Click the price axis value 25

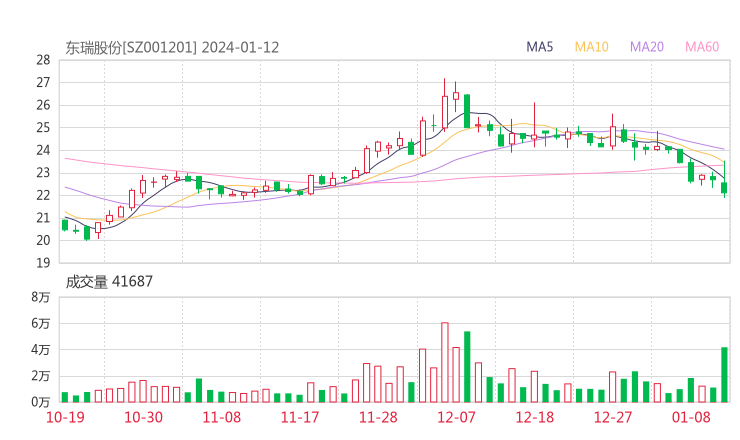point(43,128)
